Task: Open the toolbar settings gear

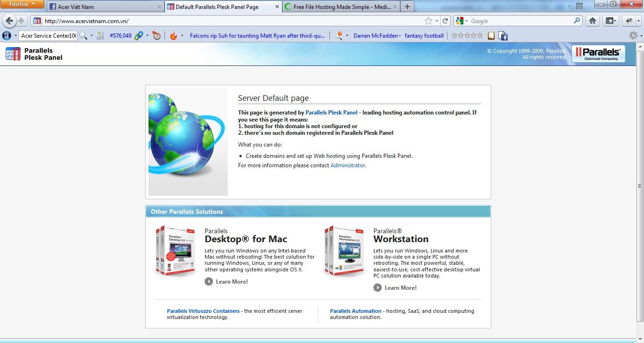Action: pyautogui.click(x=633, y=35)
